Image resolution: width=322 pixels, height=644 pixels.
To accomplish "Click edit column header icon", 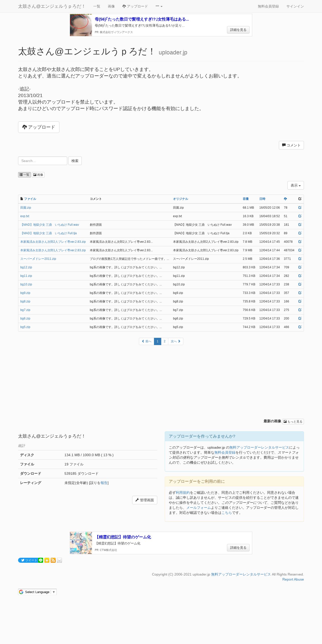I will (x=300, y=199).
